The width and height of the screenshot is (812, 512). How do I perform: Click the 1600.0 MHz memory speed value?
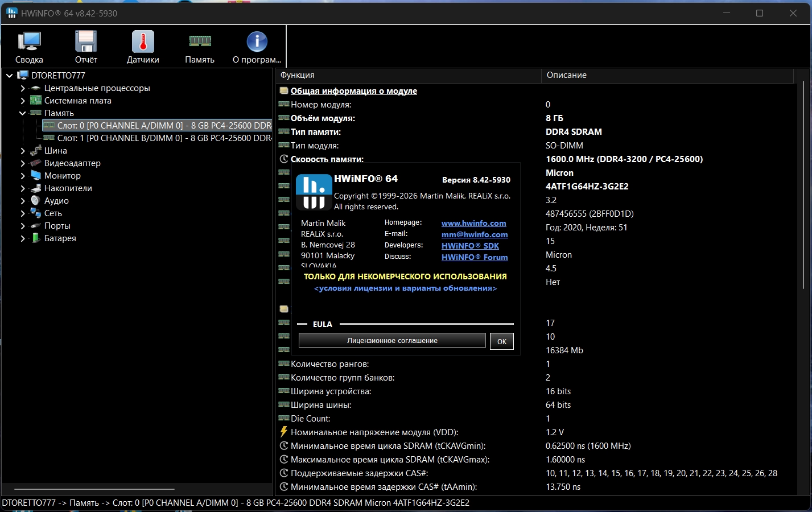click(624, 159)
